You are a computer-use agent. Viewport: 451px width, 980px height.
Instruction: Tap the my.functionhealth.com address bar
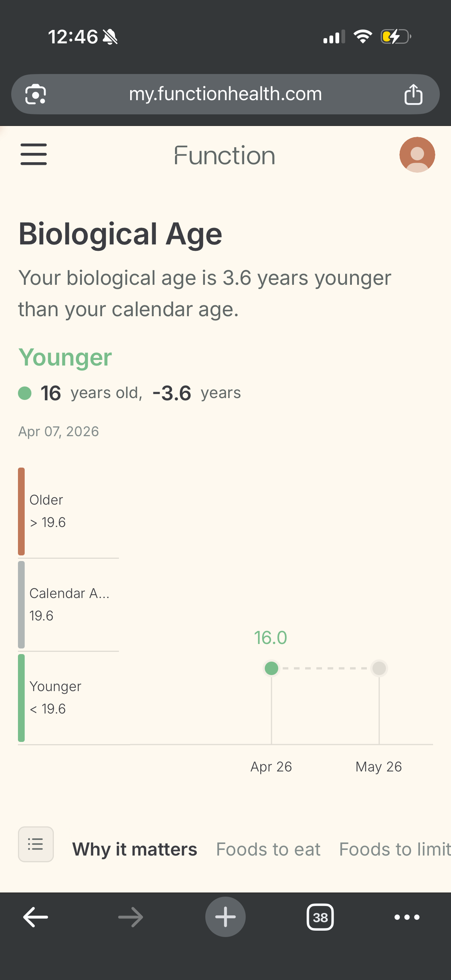[225, 94]
